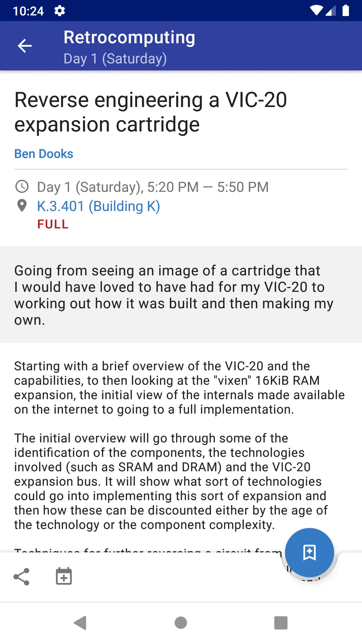Open speaker Ben Dooks profile link
This screenshot has width=362, height=644.
coord(44,154)
